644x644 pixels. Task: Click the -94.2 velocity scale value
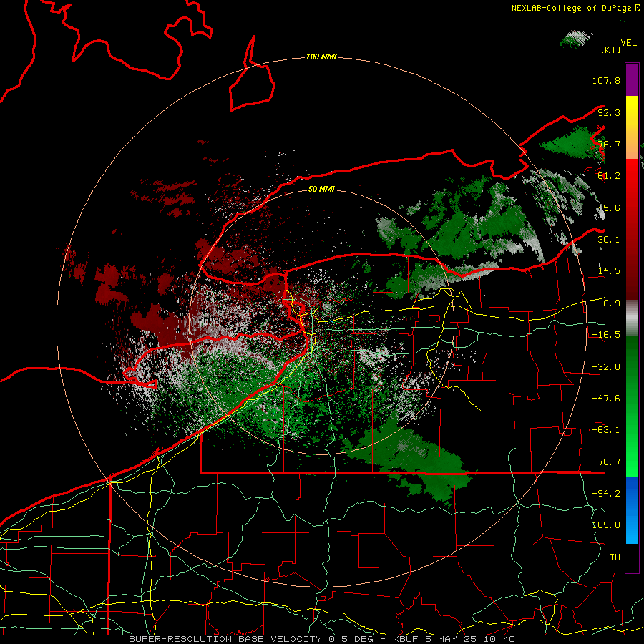(x=606, y=494)
